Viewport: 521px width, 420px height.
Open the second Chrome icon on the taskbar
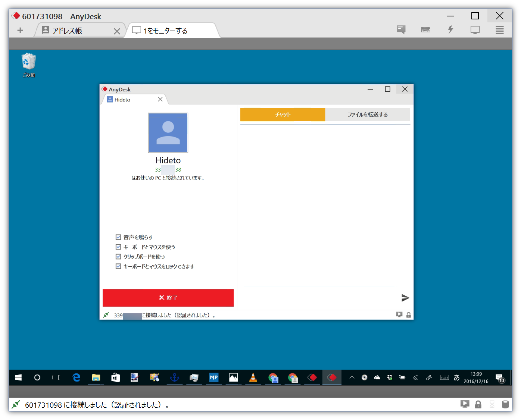(293, 377)
